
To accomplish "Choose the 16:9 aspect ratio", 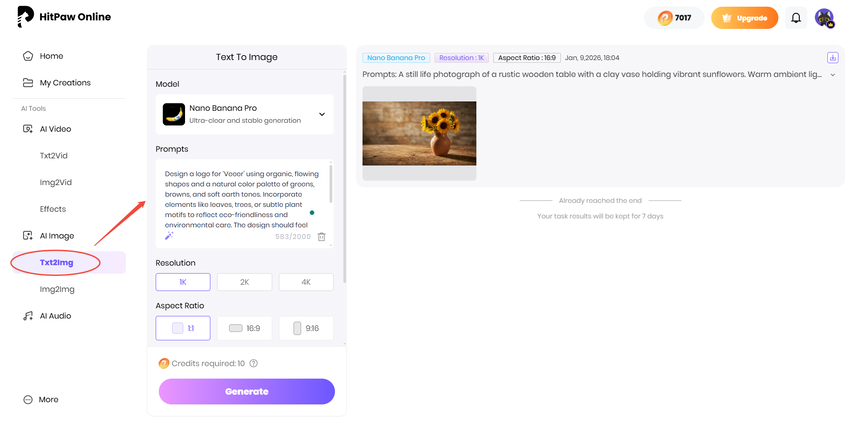I will tap(244, 327).
